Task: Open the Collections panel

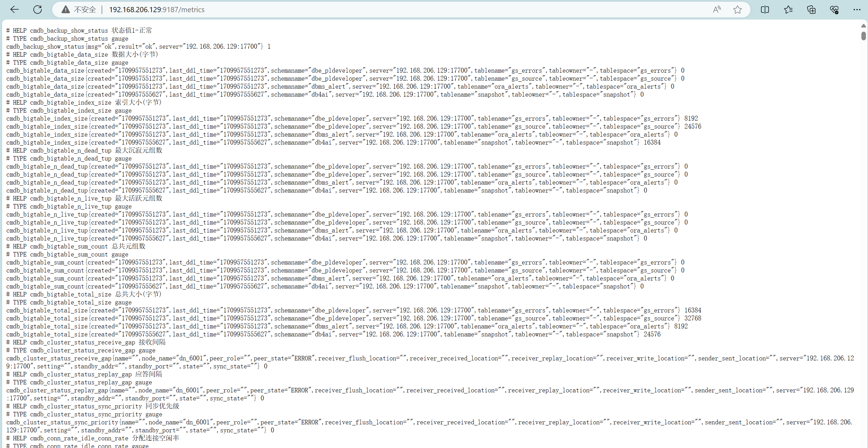Action: click(811, 9)
